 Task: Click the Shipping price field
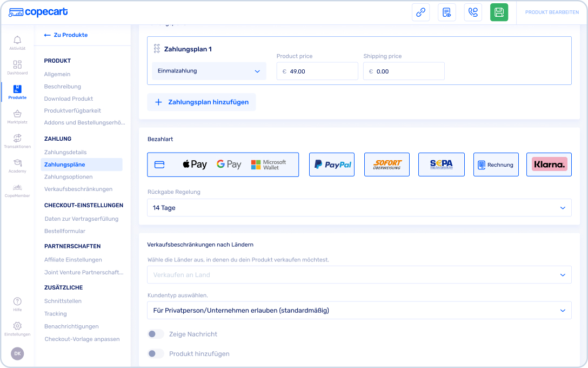(404, 71)
